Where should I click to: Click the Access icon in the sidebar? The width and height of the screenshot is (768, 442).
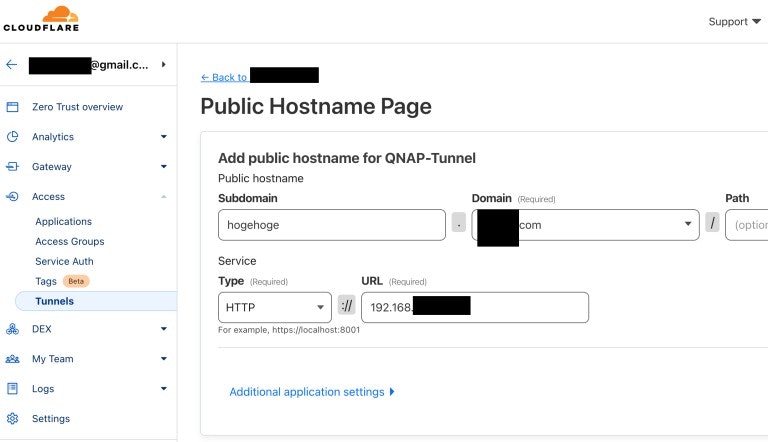[12, 196]
